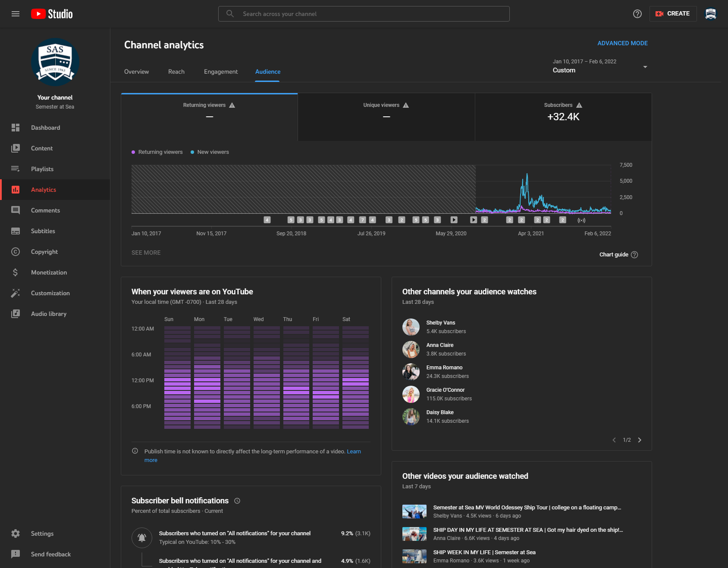Open the World Odessey Ship Tour video

527,508
